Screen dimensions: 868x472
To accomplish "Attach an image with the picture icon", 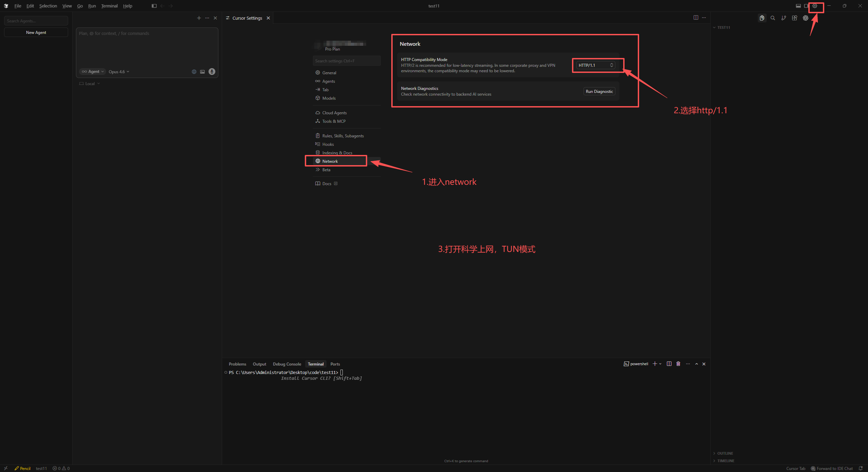I will click(x=202, y=72).
